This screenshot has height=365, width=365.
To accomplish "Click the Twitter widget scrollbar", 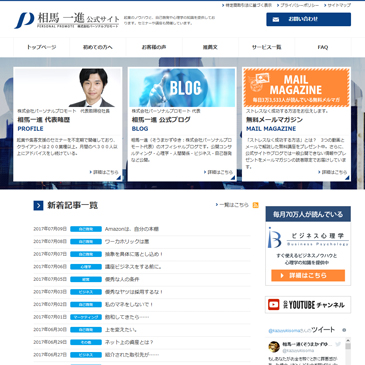I will pyautogui.click(x=348, y=351).
